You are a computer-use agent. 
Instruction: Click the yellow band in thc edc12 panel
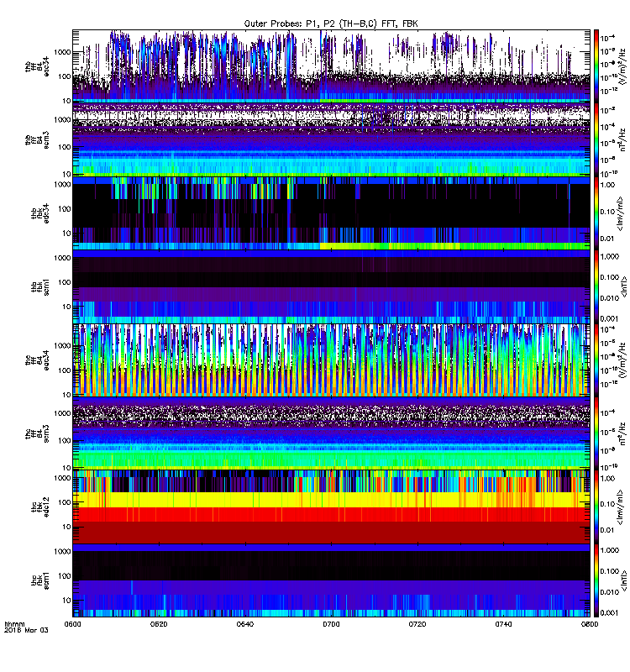pos(331,500)
